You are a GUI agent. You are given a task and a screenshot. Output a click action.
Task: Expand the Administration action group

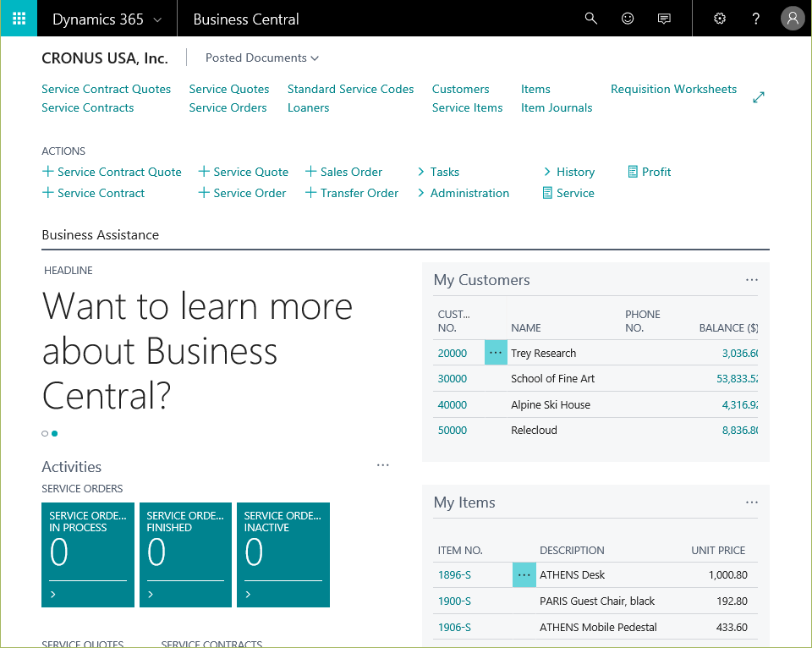[x=463, y=193]
